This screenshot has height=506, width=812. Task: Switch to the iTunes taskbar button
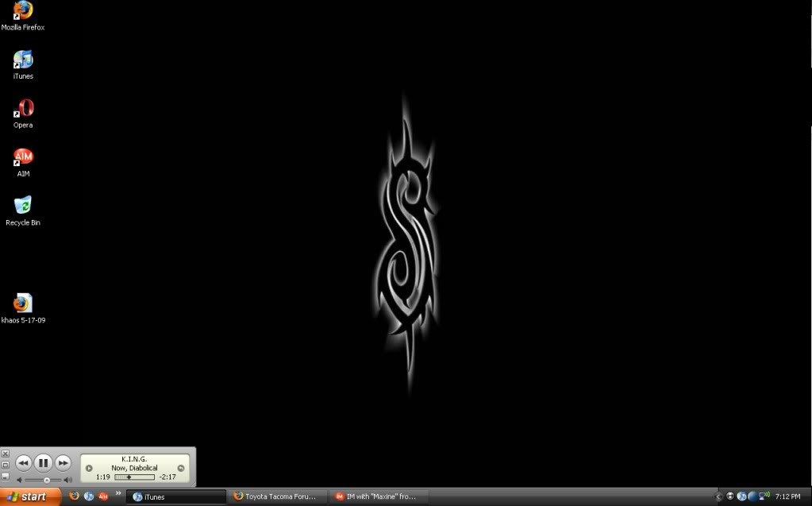click(x=176, y=496)
